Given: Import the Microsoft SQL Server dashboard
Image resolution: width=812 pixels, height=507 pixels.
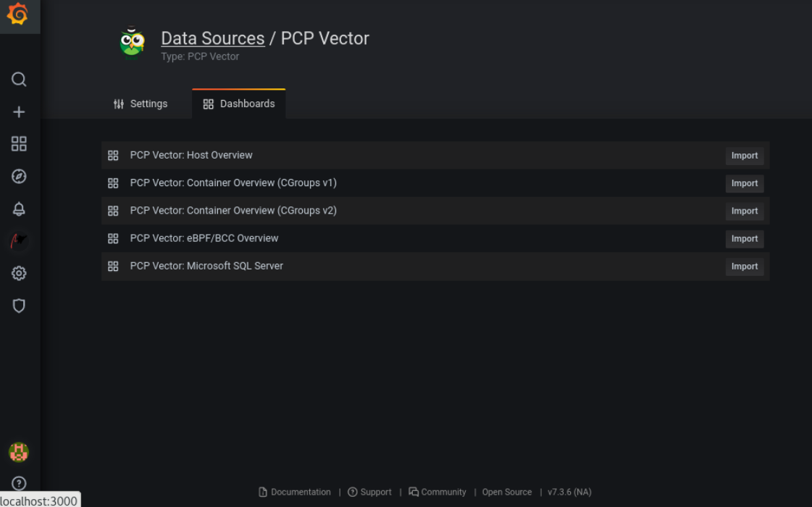Looking at the screenshot, I should 744,266.
